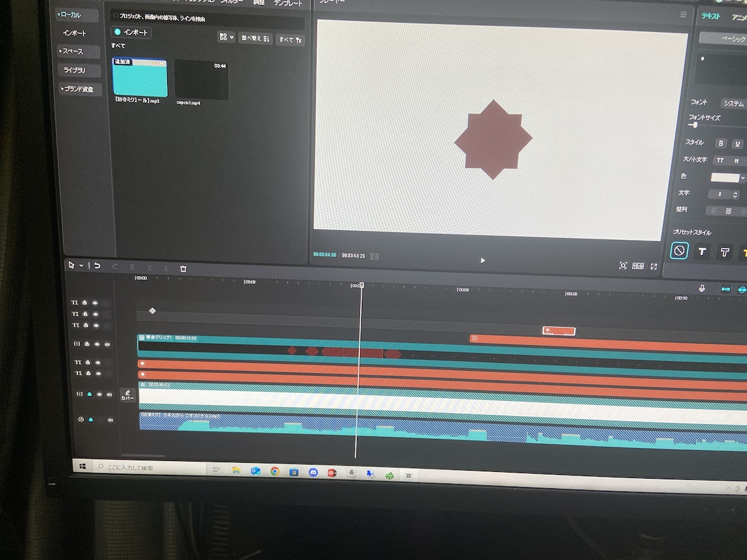Select the capcut.mp4 thumbnail
The width and height of the screenshot is (747, 560).
point(201,80)
